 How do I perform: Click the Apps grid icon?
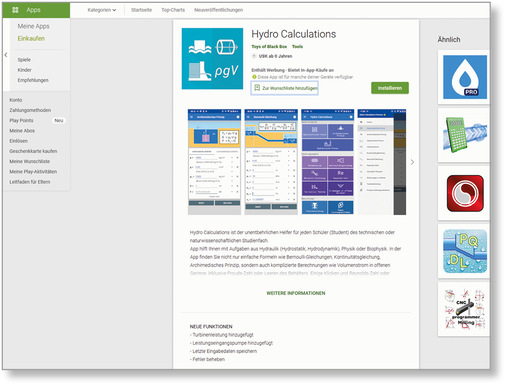click(x=15, y=10)
